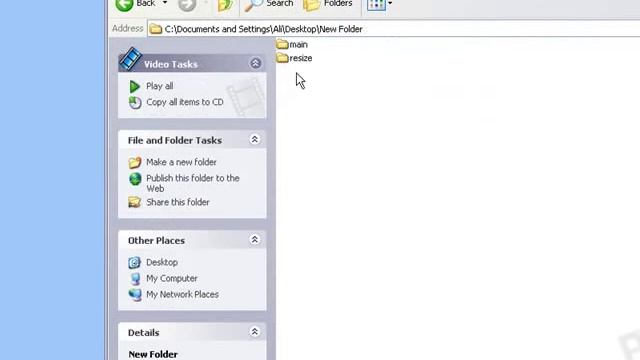Click the Publish globe icon
640x360 pixels.
click(x=135, y=179)
